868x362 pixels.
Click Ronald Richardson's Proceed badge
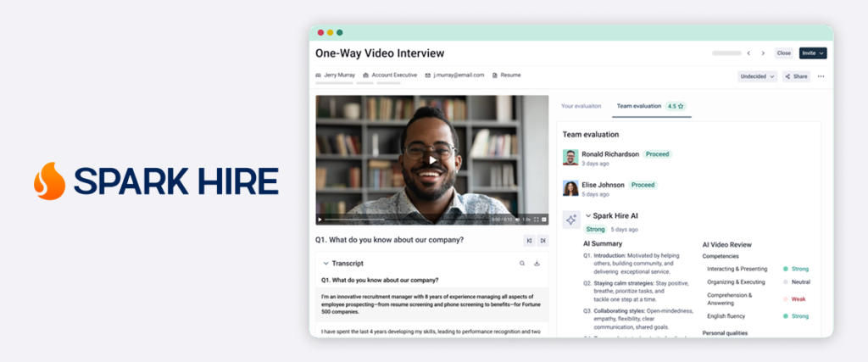[x=657, y=154]
